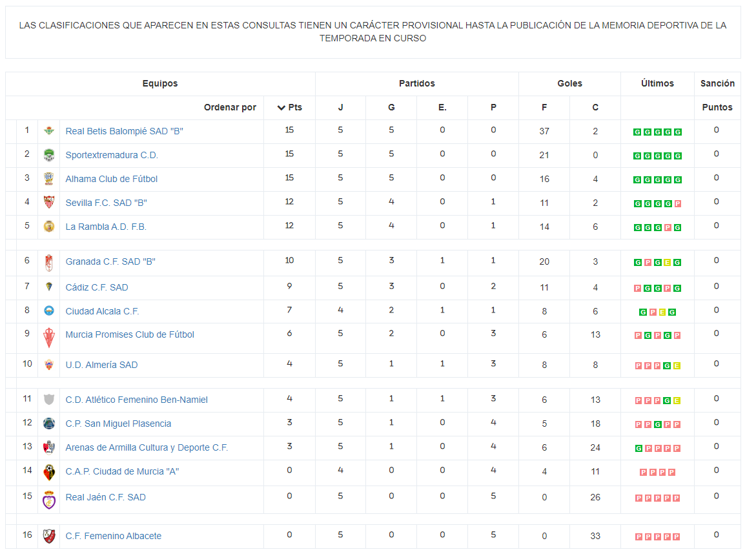Click the Partidos column group header
The height and width of the screenshot is (552, 756).
(x=416, y=83)
